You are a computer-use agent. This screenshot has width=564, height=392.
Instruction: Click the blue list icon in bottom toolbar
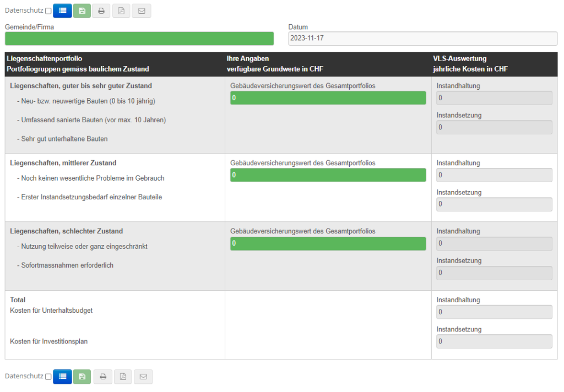pyautogui.click(x=62, y=377)
